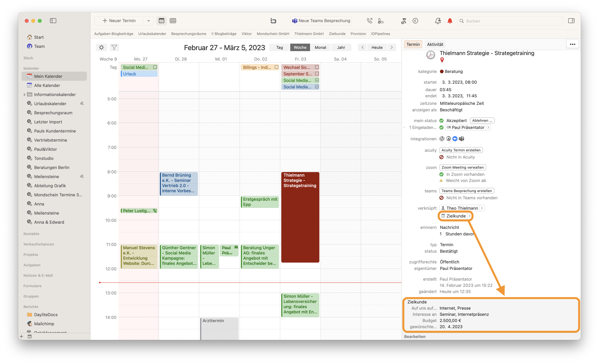
Task: Check the Social Medi... task checkbox on Monday
Action: 155,67
